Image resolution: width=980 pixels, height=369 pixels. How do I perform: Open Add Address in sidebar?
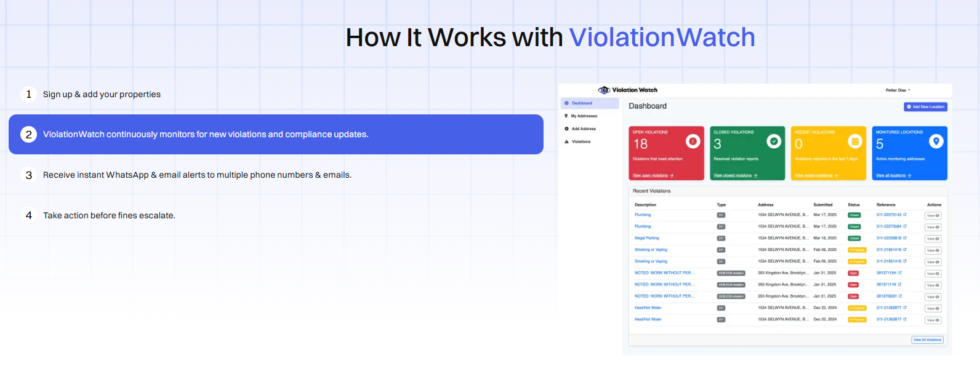(x=584, y=129)
